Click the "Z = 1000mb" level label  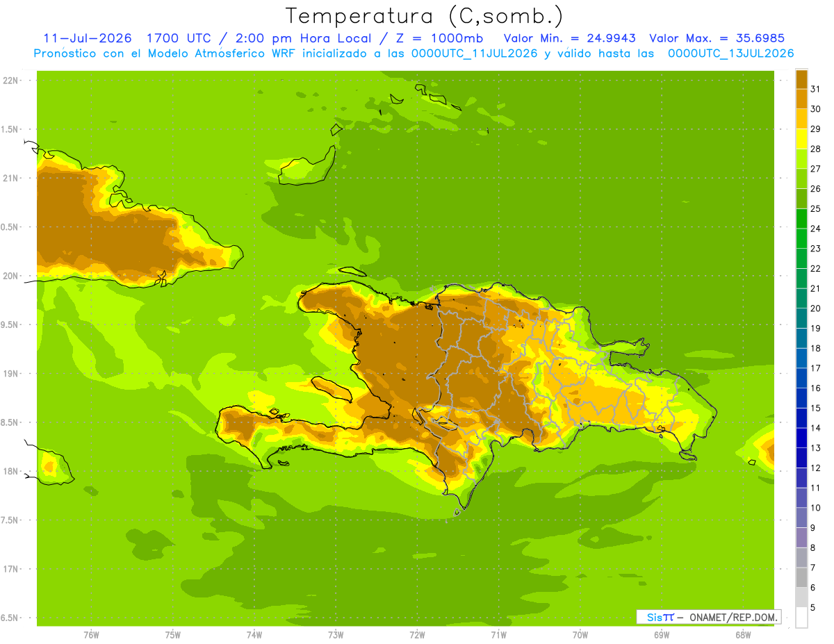441,38
